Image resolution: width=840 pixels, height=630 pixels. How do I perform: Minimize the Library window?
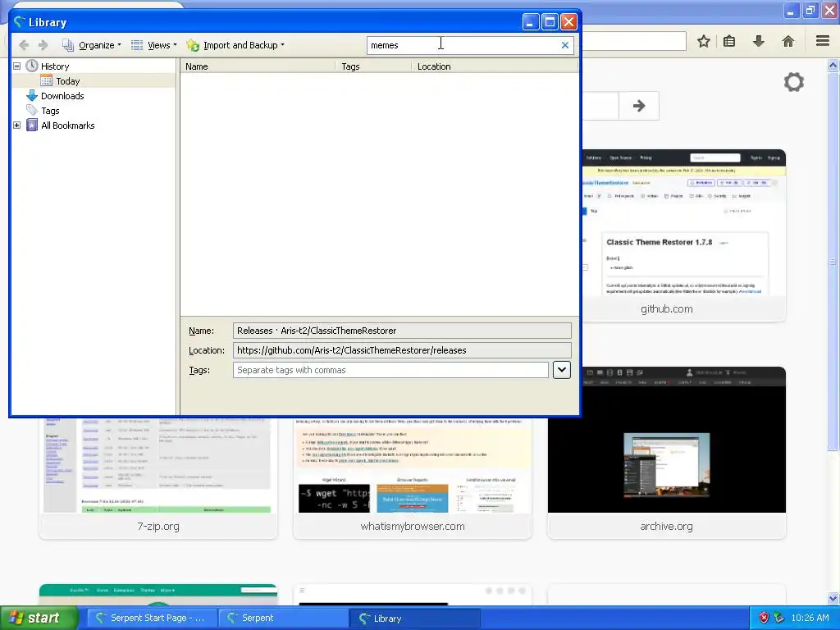pyautogui.click(x=531, y=22)
